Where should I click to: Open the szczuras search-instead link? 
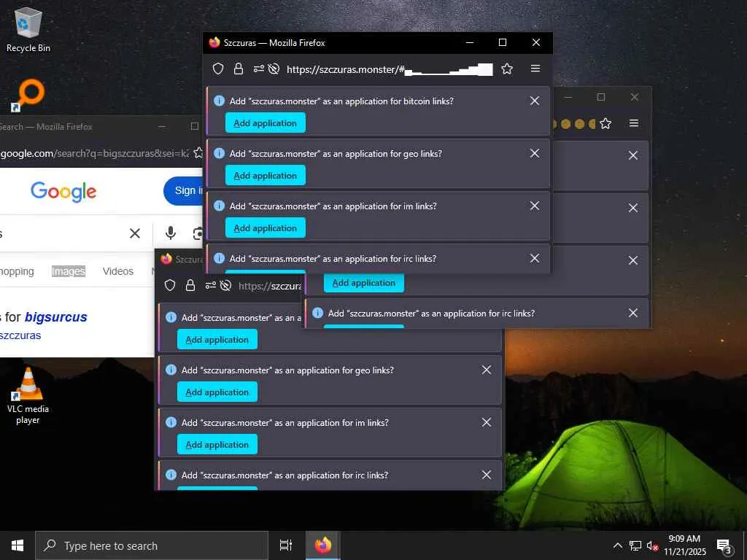point(20,335)
